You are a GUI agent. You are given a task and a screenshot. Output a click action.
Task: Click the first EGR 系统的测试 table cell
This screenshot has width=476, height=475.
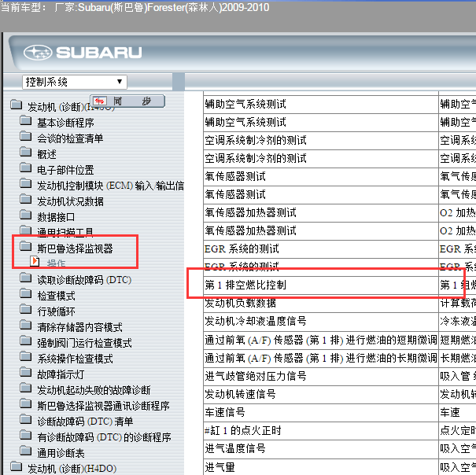pos(321,249)
